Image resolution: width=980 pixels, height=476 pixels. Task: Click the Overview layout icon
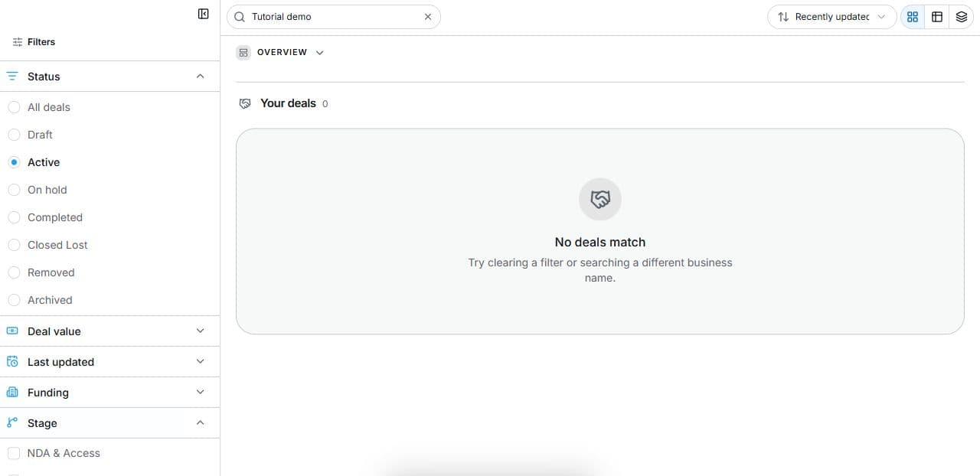pos(243,53)
